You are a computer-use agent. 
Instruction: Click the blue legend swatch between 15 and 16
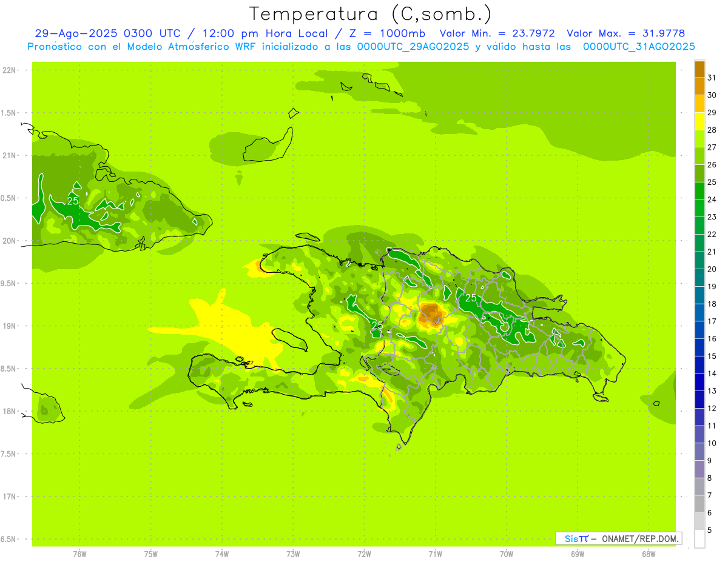pos(699,347)
